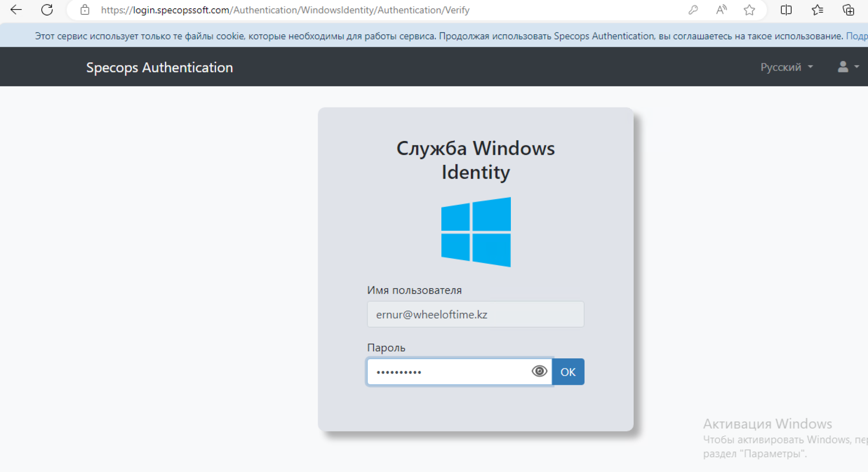This screenshot has height=472, width=868.
Task: Focus the Имя пользователя username field
Action: (x=475, y=315)
